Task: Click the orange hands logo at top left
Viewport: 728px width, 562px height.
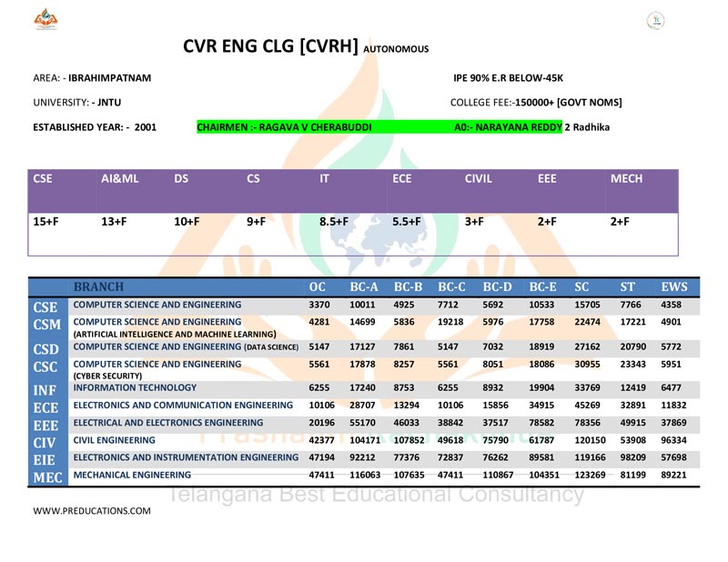Action: click(45, 19)
